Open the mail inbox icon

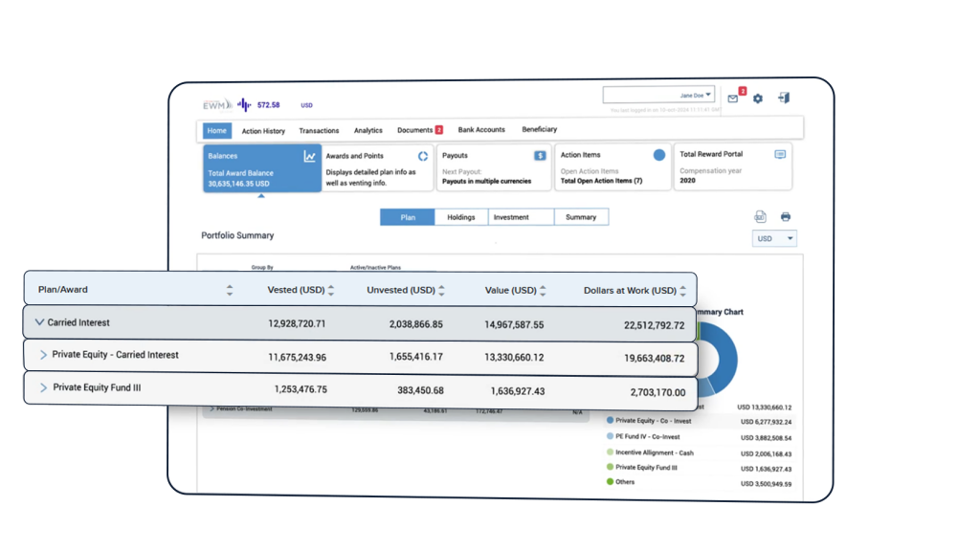click(733, 99)
